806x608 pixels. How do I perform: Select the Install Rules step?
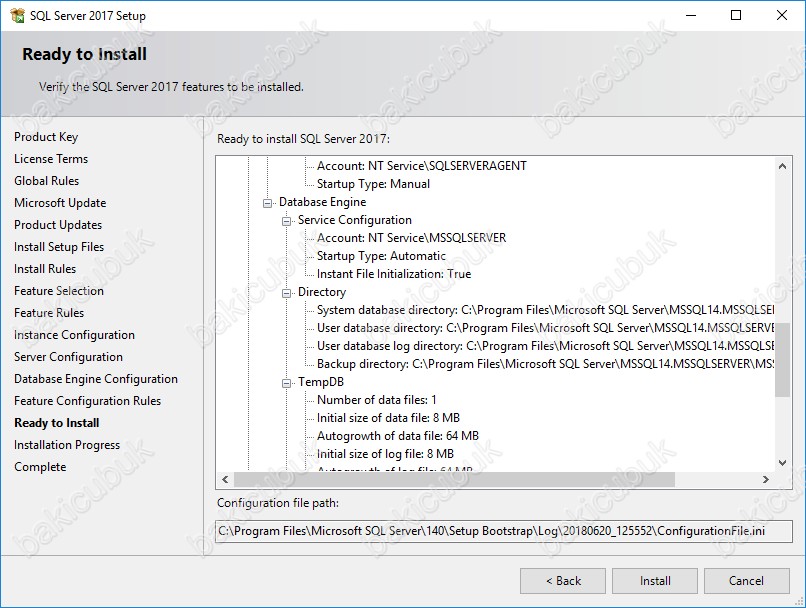(x=45, y=269)
